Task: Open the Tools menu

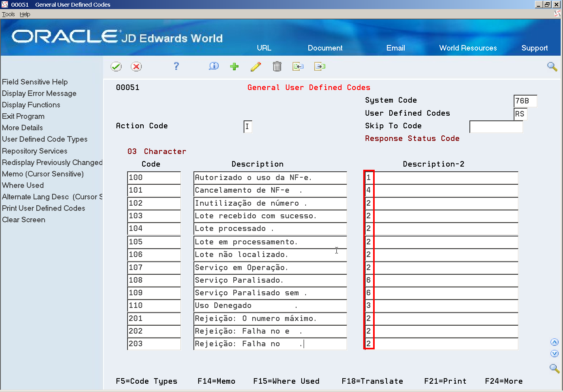Action: tap(8, 14)
